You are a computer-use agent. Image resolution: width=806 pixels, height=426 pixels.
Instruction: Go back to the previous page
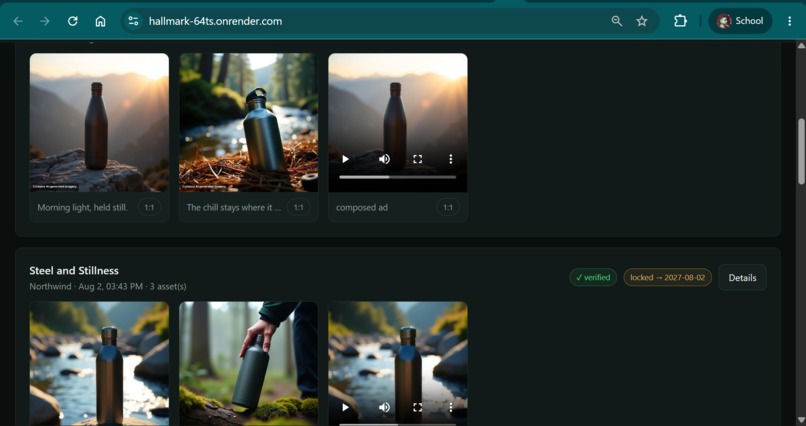pos(18,21)
